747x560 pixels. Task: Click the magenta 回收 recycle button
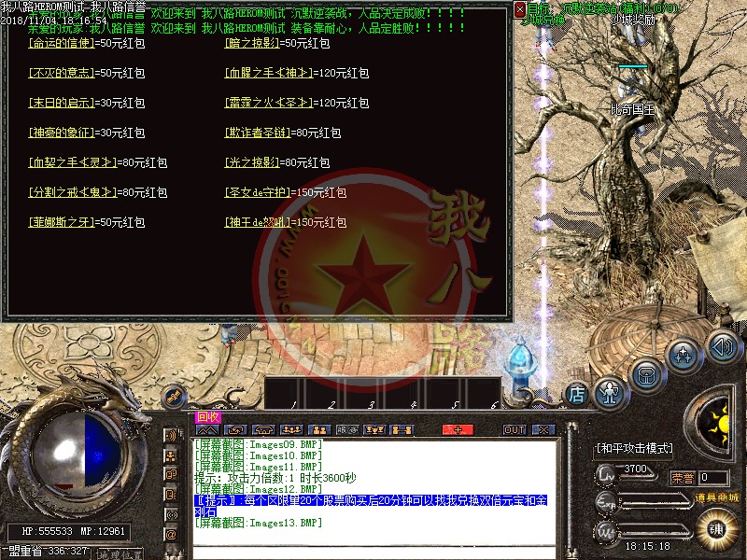click(207, 417)
